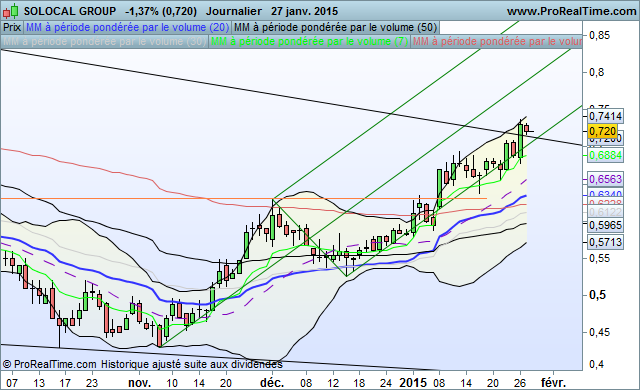Click the yellow 0,720 current price label
The height and width of the screenshot is (390, 640).
coord(602,131)
